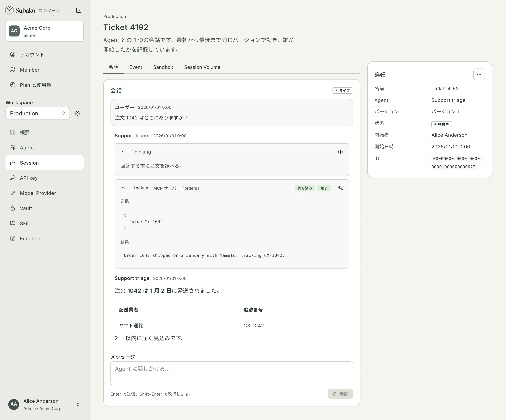The width and height of the screenshot is (506, 420).
Task: Click the 追跡番号 column header
Action: (253, 310)
